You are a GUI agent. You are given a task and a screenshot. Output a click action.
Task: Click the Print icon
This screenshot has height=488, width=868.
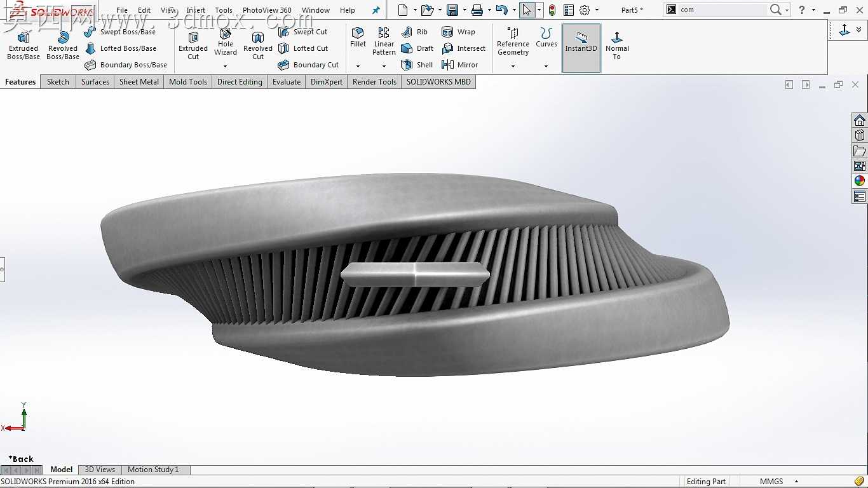tap(477, 10)
